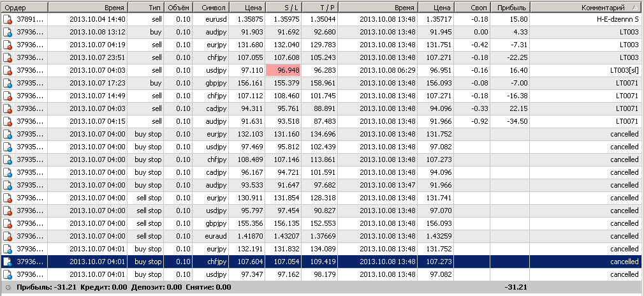
Task: Sort by the Ордер column header
Action: click(x=24, y=7)
